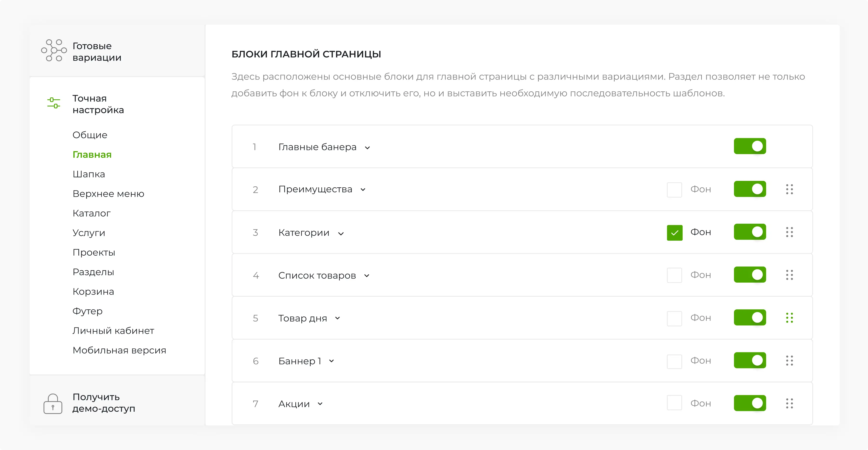Click the drag handle on Акции row
Viewport: 868px width, 450px height.
790,403
